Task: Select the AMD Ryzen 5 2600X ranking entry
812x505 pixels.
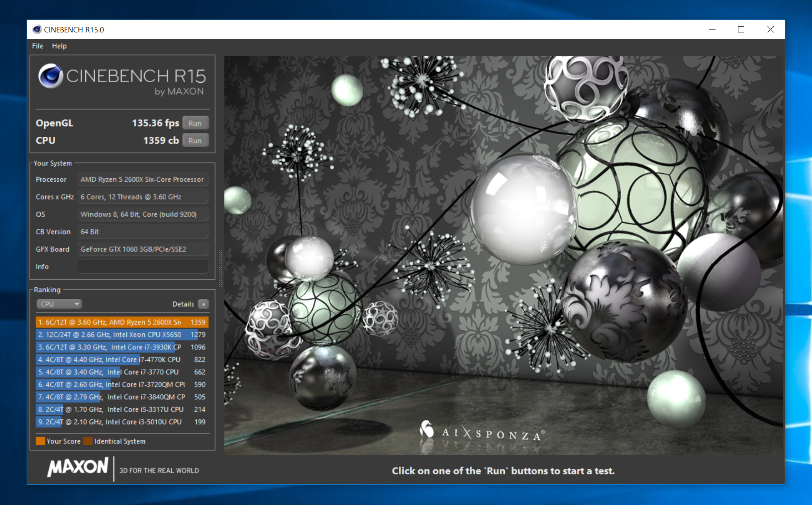Action: 121,322
